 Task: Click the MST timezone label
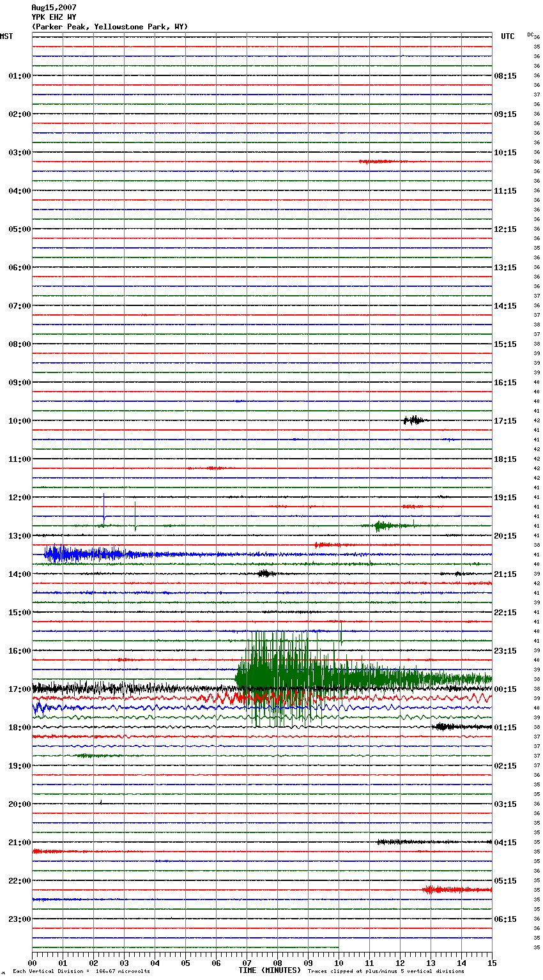6,36
